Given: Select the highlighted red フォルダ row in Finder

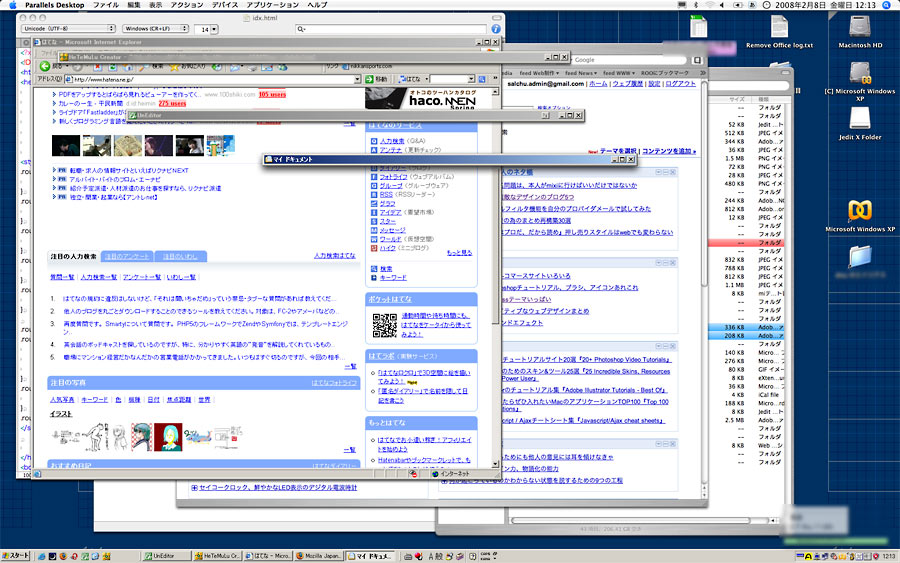Looking at the screenshot, I should point(746,243).
